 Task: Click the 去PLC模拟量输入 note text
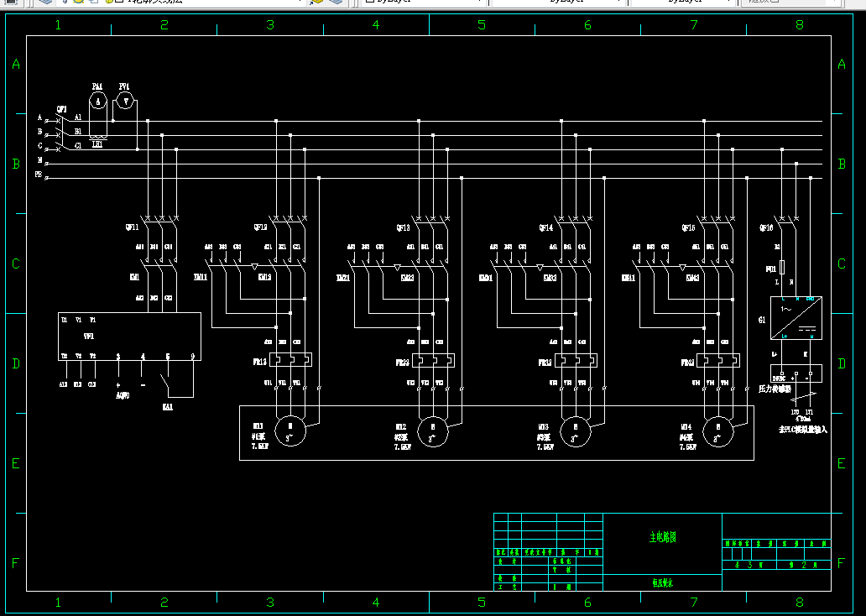pos(803,429)
